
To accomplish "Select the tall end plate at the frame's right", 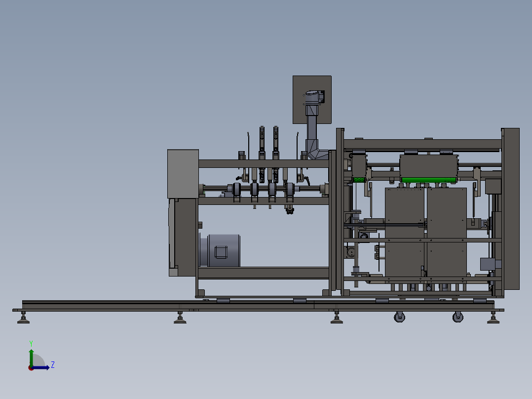I will click(x=511, y=209).
